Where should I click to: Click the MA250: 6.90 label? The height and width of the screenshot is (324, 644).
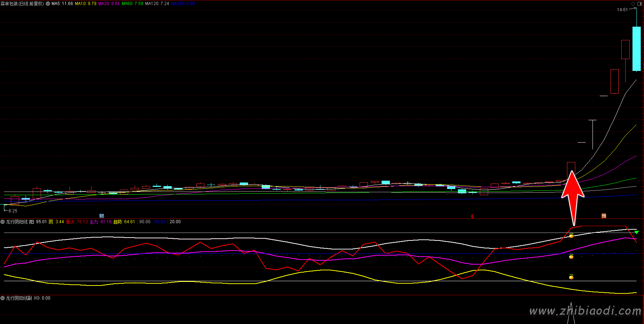[183, 4]
